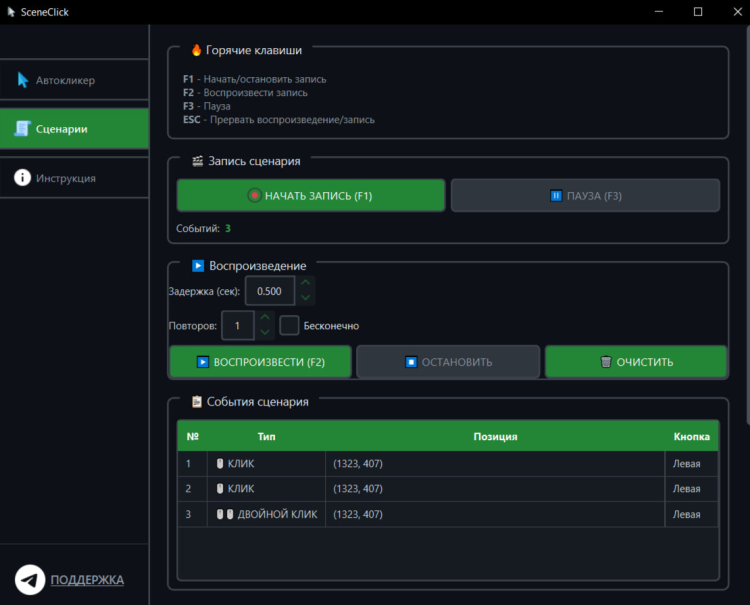Click the stop icon on ОСТАНОВИТЬ button

click(410, 362)
